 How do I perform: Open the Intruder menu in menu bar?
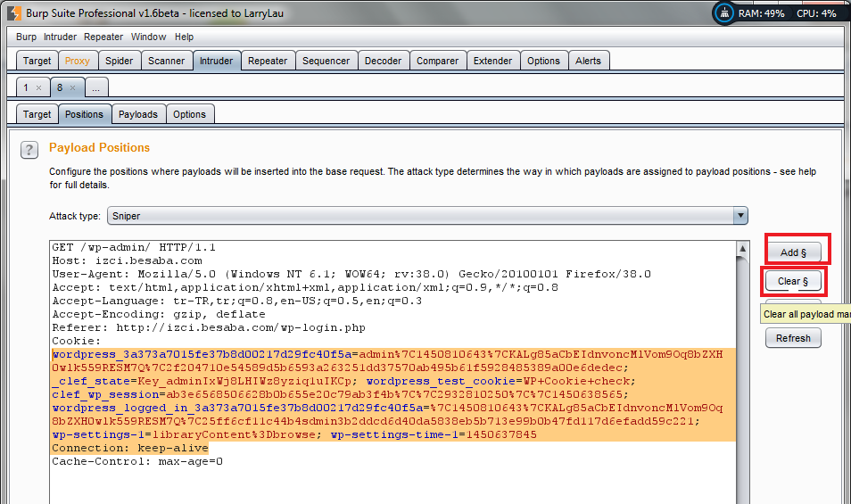click(60, 37)
